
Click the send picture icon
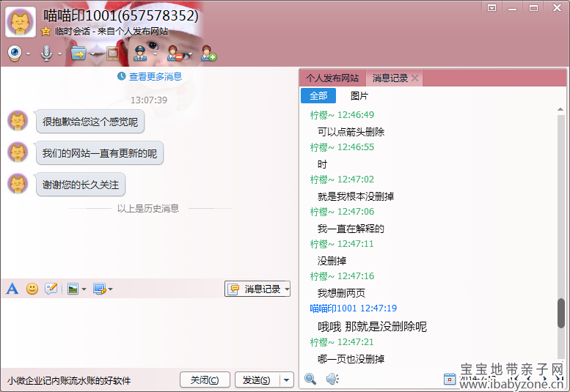pyautogui.click(x=73, y=289)
